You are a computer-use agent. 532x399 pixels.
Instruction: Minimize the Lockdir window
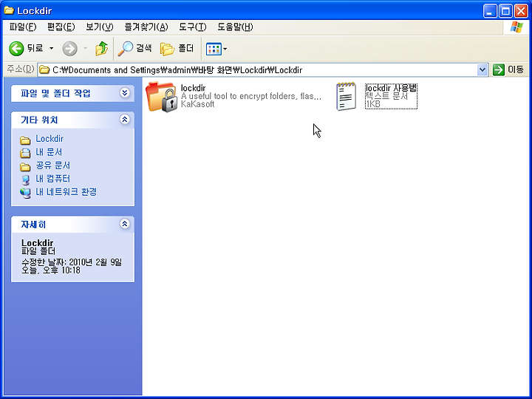pos(490,11)
